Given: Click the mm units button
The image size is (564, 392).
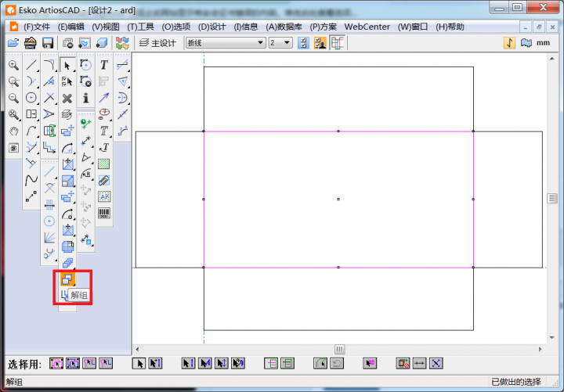Looking at the screenshot, I should pos(543,42).
